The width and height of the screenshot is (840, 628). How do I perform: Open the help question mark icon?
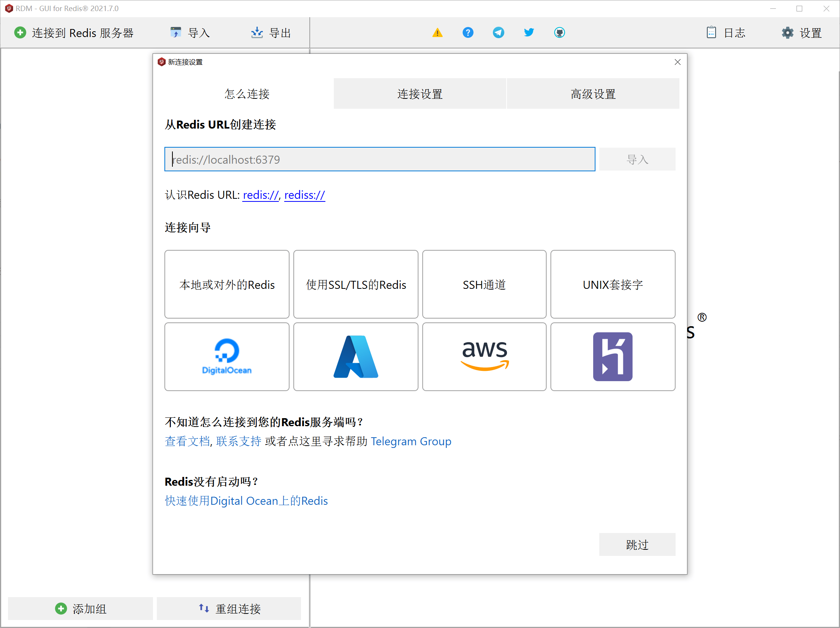468,32
